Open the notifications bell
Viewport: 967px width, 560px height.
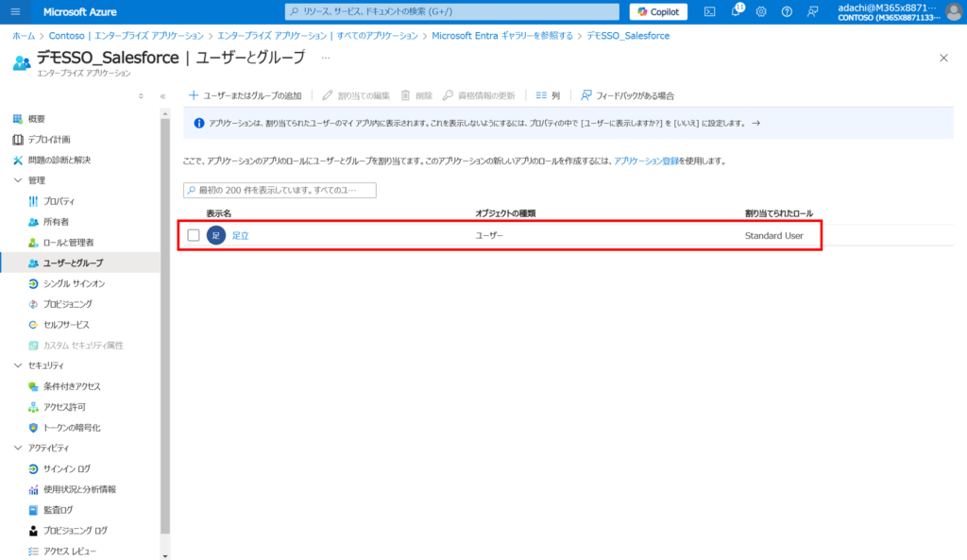[736, 11]
